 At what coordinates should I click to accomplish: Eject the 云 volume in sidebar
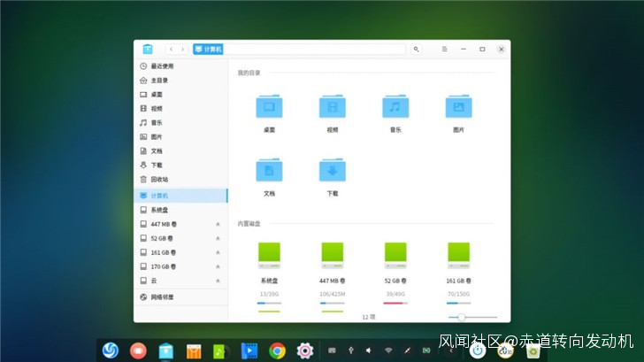[x=218, y=281]
